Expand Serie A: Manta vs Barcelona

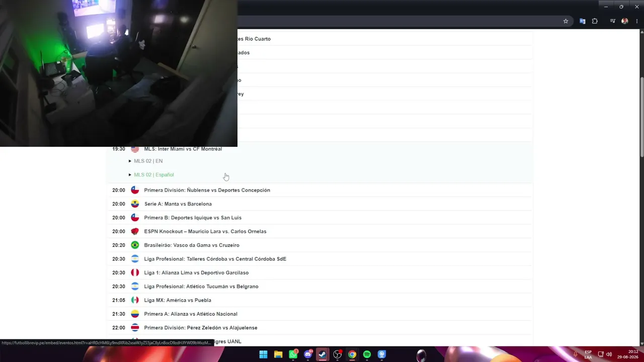178,204
